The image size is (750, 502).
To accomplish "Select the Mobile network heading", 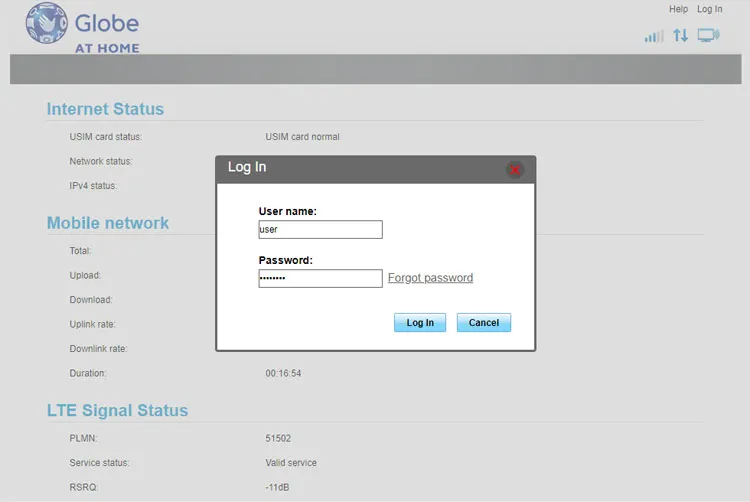I will tap(108, 223).
